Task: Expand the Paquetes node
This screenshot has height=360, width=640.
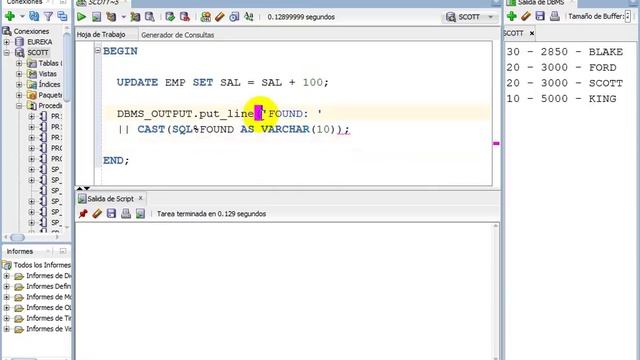Action: coord(19,95)
